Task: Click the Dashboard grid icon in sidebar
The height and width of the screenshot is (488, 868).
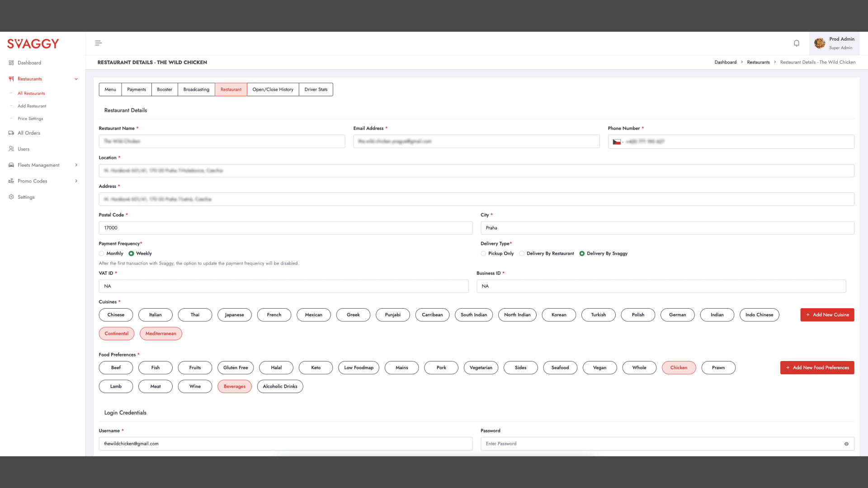Action: (11, 63)
